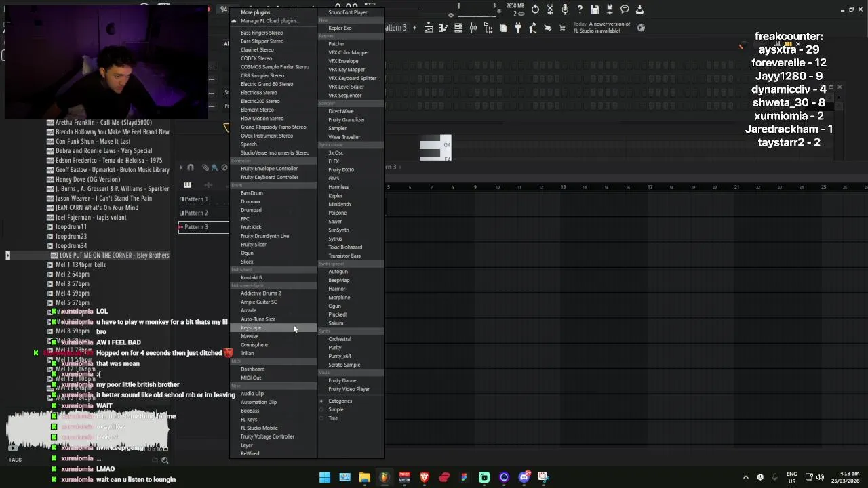Click the TAGS label in browser

(15, 460)
